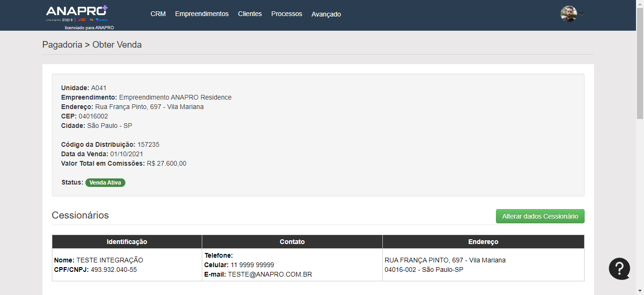The width and height of the screenshot is (644, 295).
Task: Click the scrollbar up arrow
Action: pyautogui.click(x=640, y=4)
